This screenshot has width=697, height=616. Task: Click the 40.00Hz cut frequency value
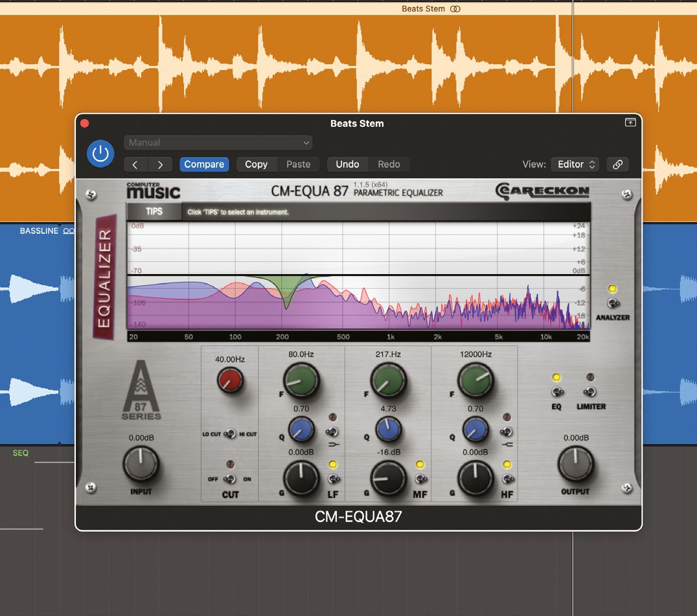(x=230, y=359)
